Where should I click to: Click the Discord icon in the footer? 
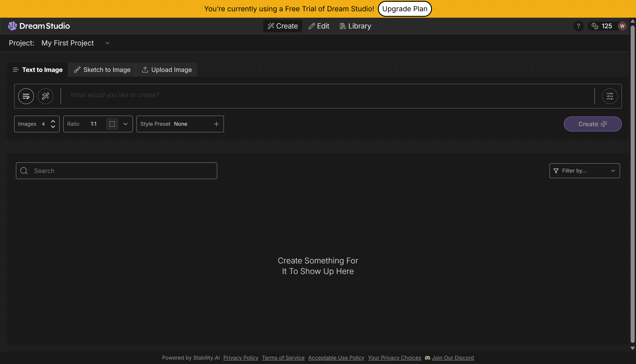[x=427, y=358]
